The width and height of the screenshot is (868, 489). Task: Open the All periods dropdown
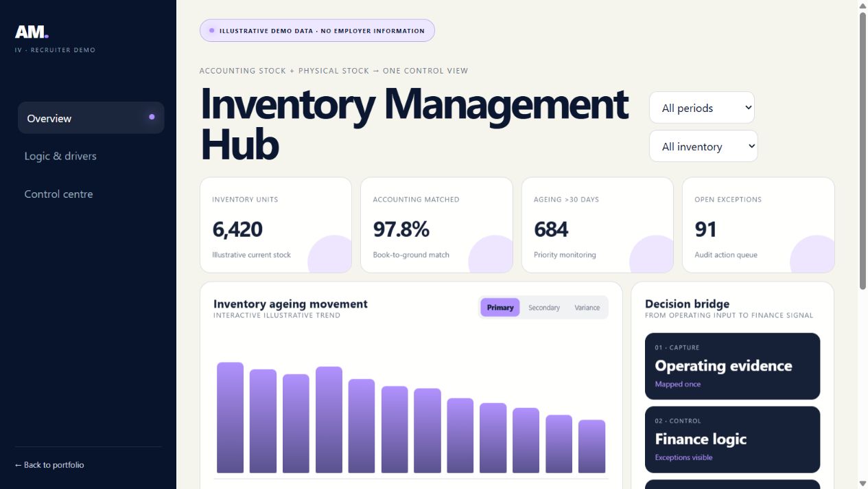[x=702, y=108]
